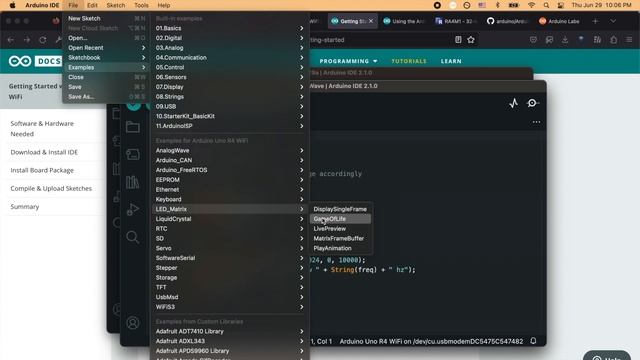Expand the WiFiS3 examples submenu
The width and height of the screenshot is (640, 360).
pyautogui.click(x=229, y=307)
